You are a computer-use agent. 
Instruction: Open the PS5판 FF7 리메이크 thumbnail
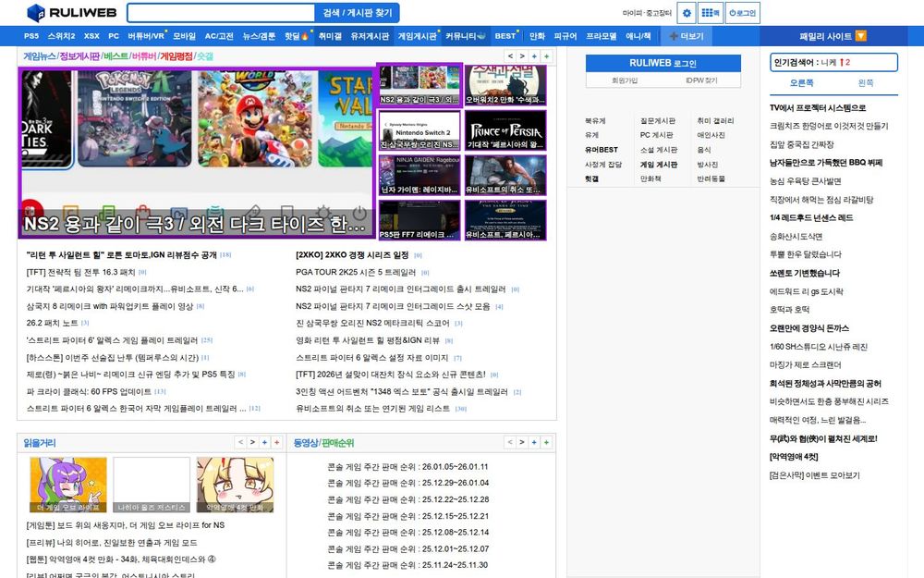[x=419, y=220]
